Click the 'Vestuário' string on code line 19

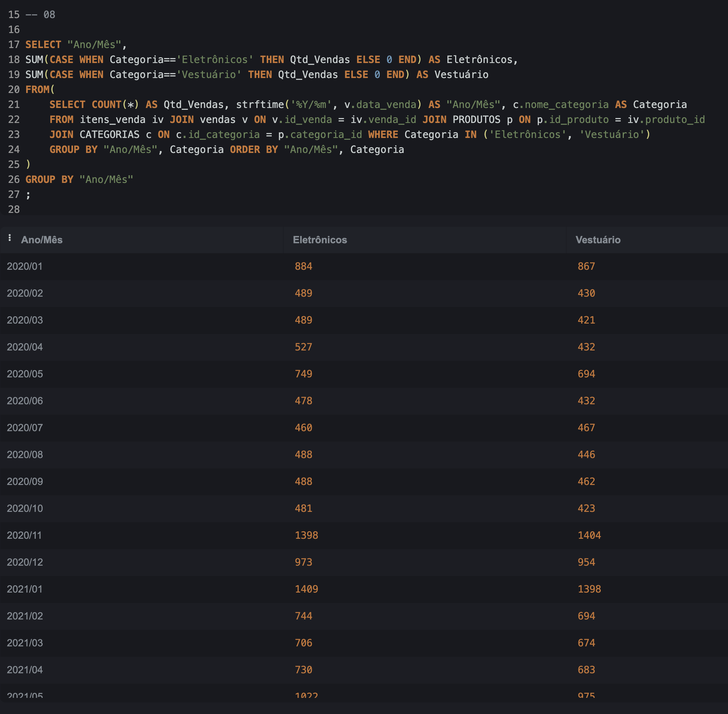click(209, 75)
